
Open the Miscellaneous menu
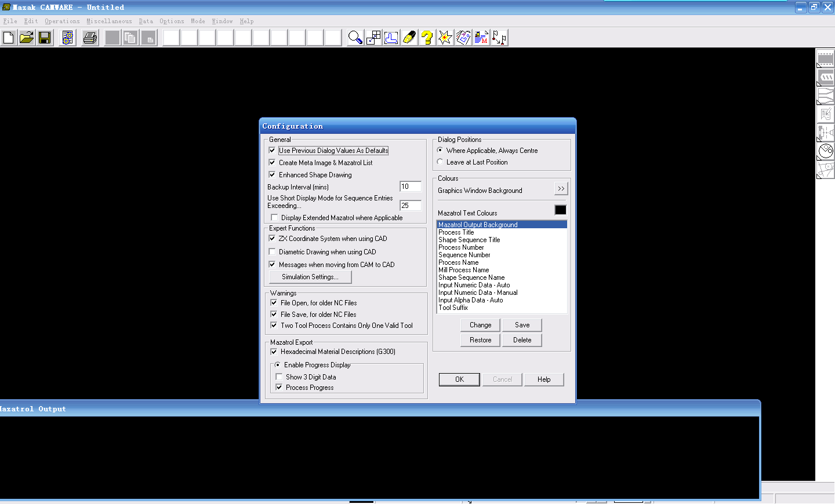(109, 21)
